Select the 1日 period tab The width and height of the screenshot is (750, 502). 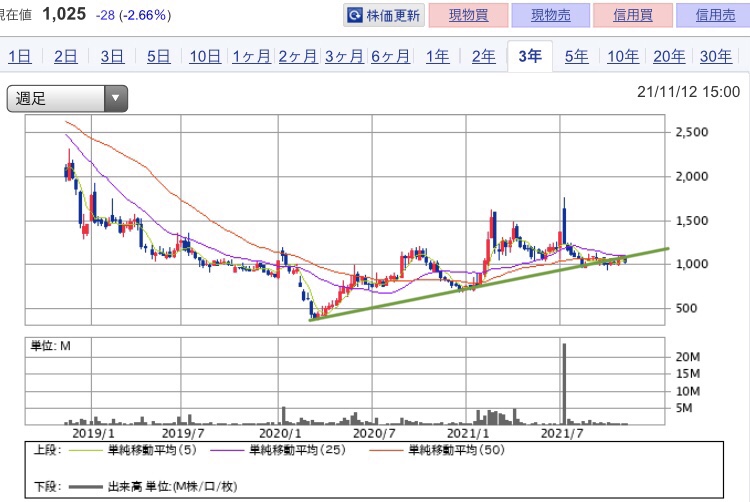point(20,56)
